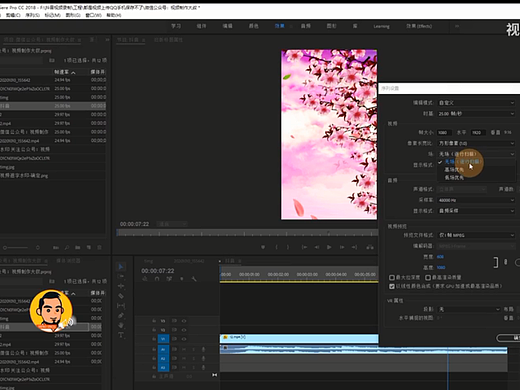Click blue preview width value in 视频预览
Screen dimensions: 520x390
coord(440,257)
